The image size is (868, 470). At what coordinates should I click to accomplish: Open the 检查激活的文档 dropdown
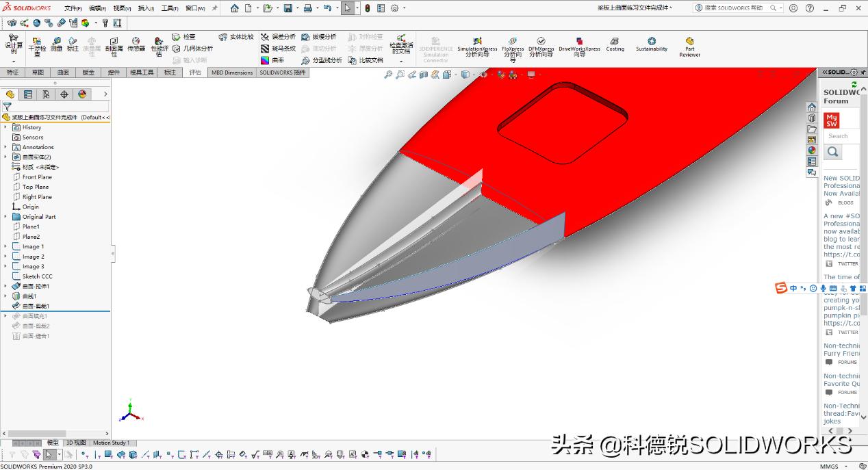coord(401,62)
